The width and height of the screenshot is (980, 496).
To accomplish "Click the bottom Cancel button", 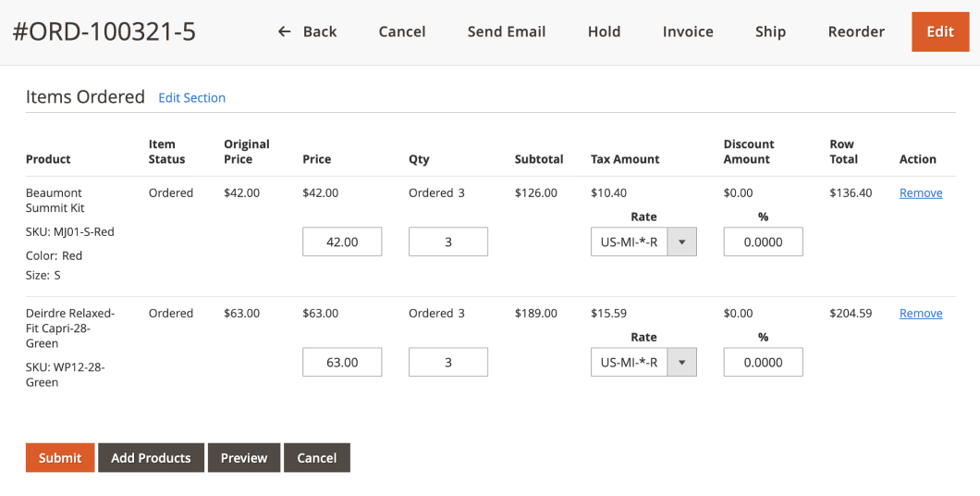I will (317, 458).
